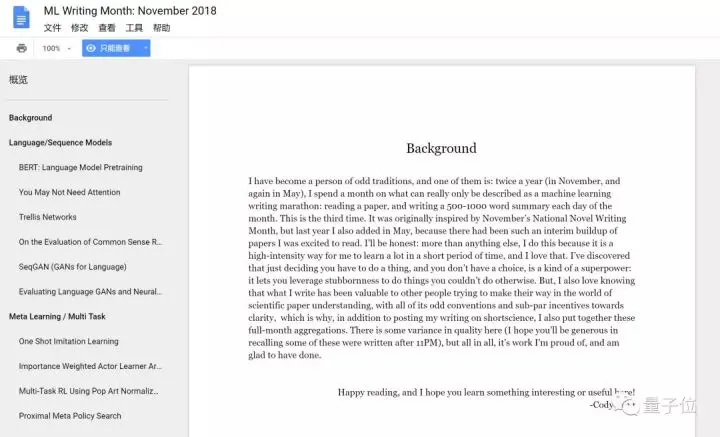Expand the view-only mode dropdown arrow
720x437 pixels.
146,48
